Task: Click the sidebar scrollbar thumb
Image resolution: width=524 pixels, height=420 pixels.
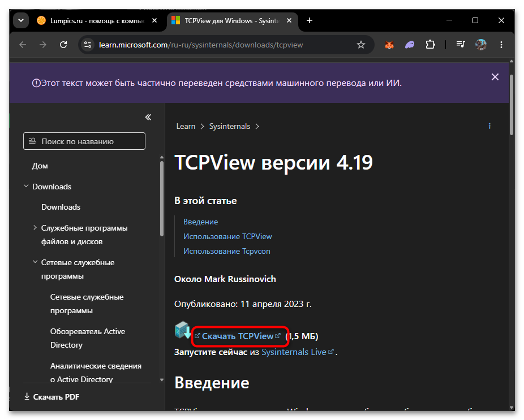Action: click(x=162, y=199)
